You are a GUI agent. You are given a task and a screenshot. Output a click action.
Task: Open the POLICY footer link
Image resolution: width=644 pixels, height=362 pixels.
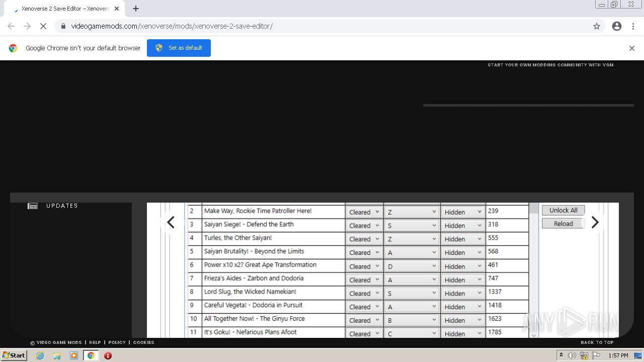click(117, 342)
